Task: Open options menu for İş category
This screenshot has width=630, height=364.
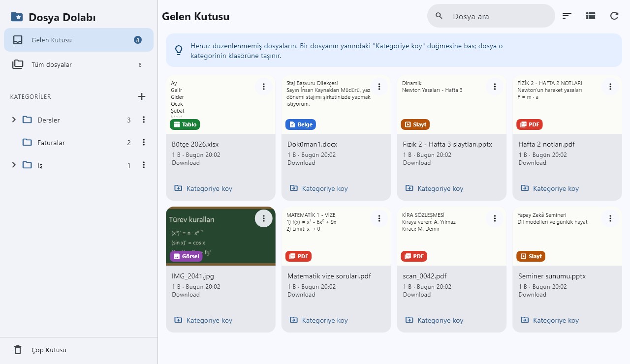Action: 144,165
